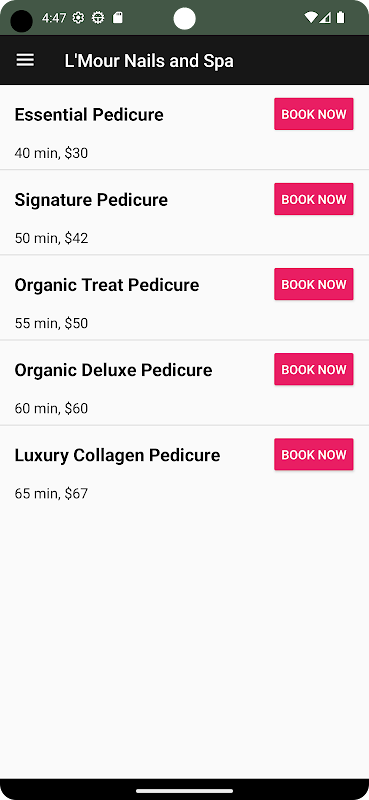Tap the home gesture bar at bottom
This screenshot has height=800, width=369.
184,791
